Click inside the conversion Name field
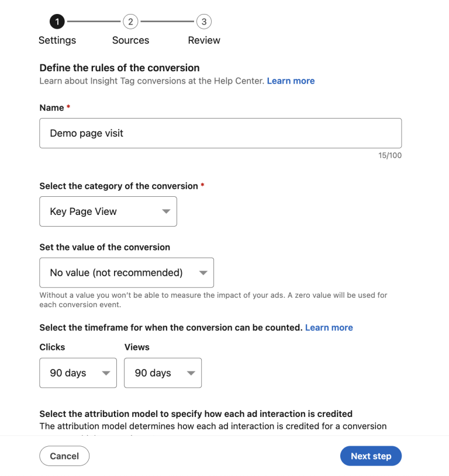 coord(220,133)
